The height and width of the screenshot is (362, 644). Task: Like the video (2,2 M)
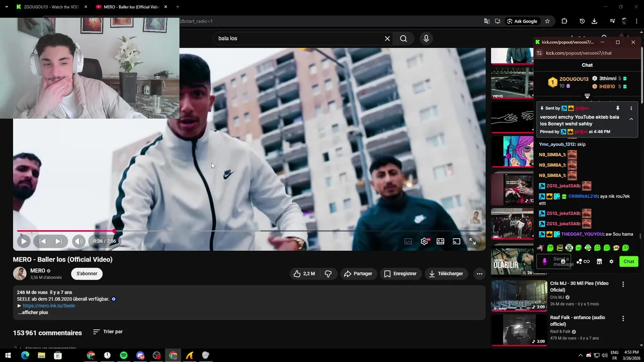304,274
